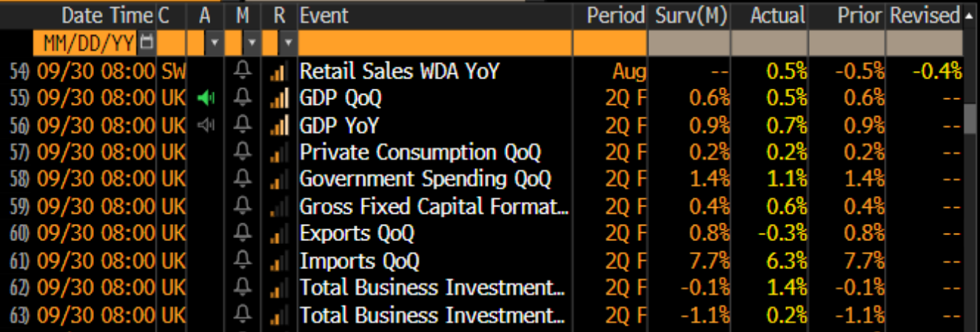Open the M column filter dropdown

click(253, 44)
